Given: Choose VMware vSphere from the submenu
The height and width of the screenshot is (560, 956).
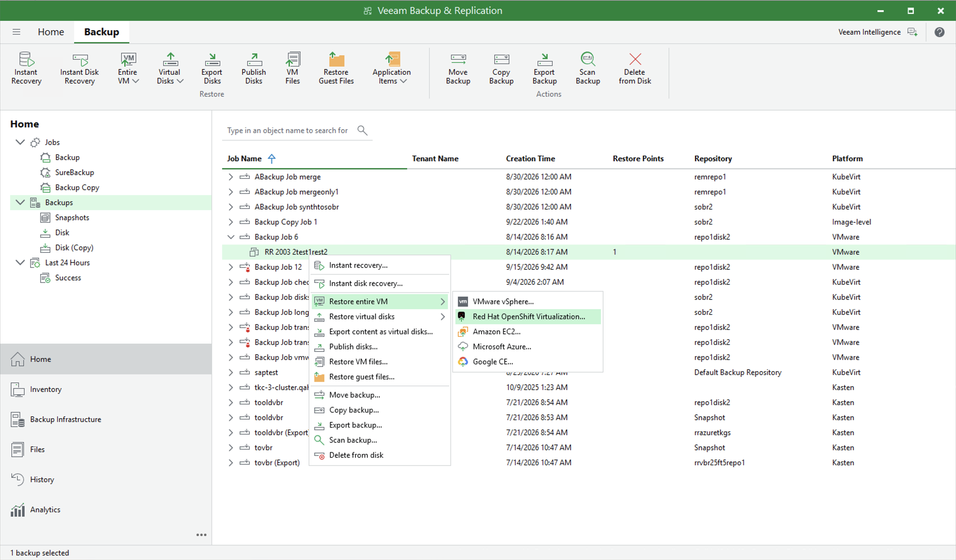Looking at the screenshot, I should coord(528,301).
